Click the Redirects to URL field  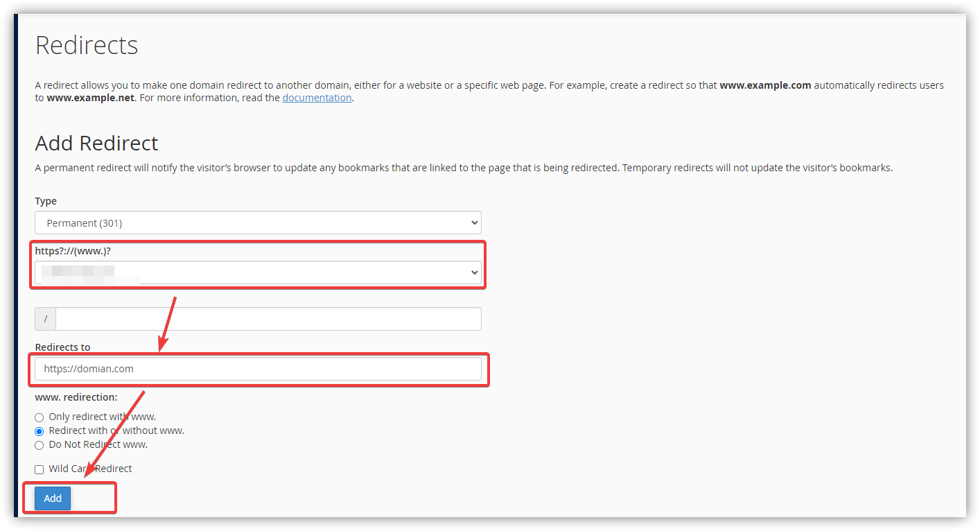point(258,369)
